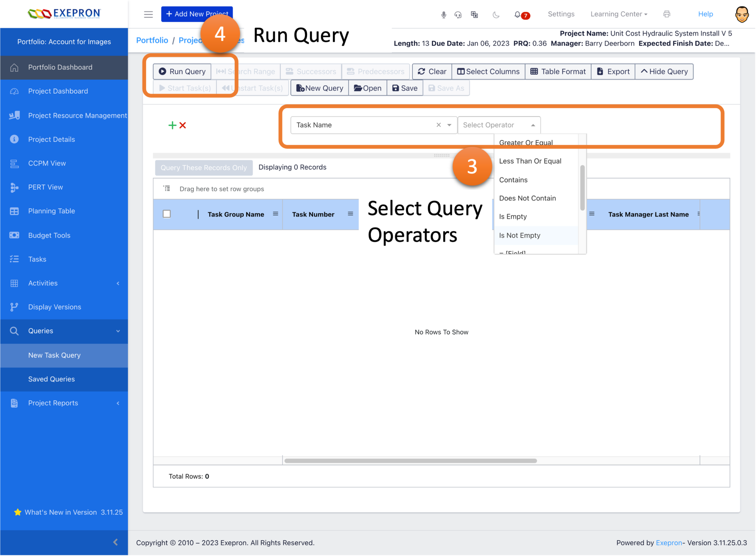Expand the Activities sidebar menu
Screen dimensions: 756x556
click(x=64, y=283)
